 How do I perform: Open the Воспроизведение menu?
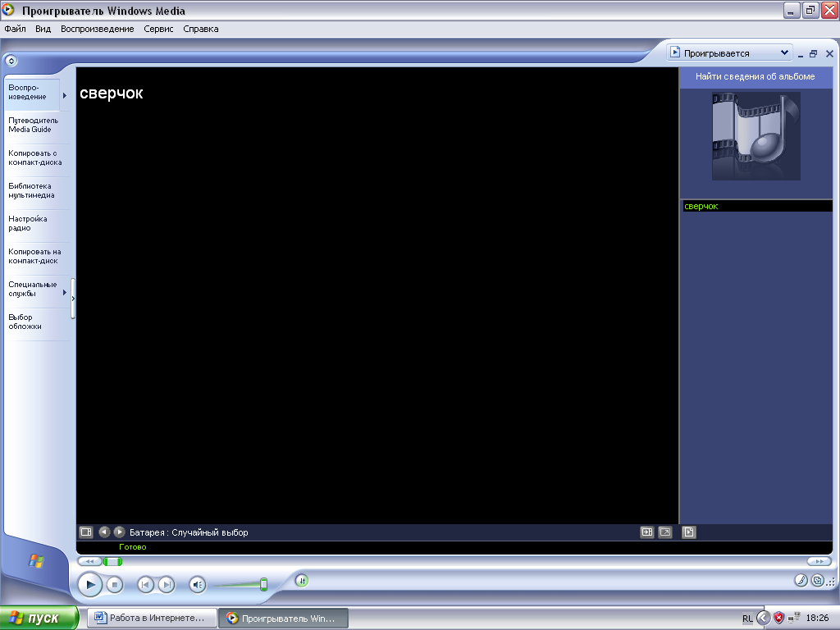coord(97,29)
